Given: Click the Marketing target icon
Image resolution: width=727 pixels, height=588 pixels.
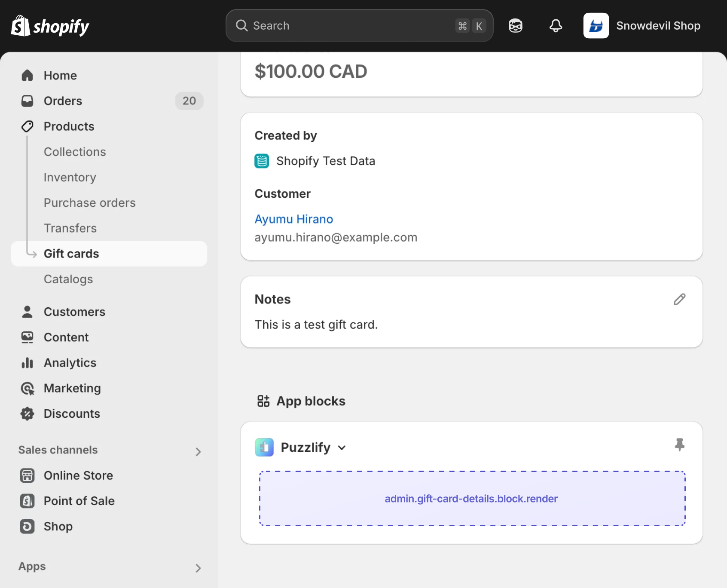Looking at the screenshot, I should [x=27, y=389].
